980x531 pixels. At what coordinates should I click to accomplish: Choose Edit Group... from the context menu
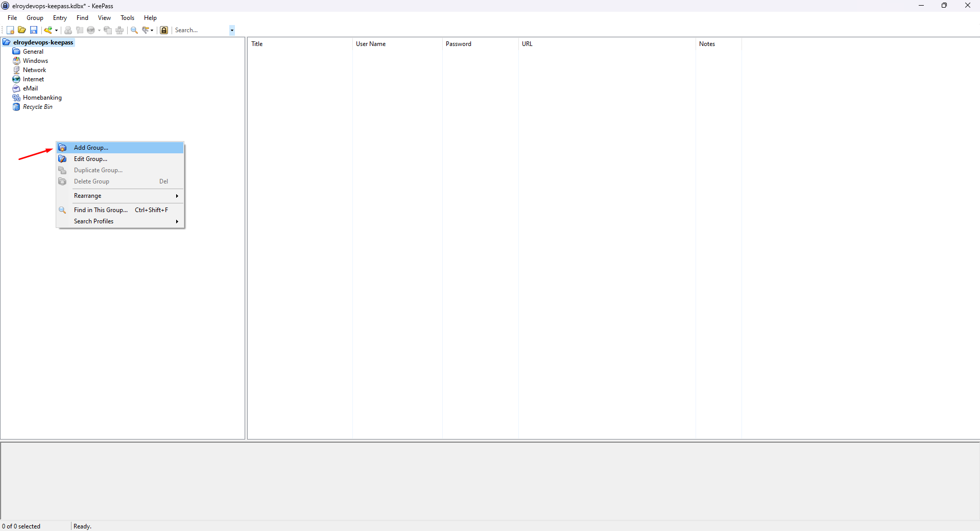(x=120, y=159)
